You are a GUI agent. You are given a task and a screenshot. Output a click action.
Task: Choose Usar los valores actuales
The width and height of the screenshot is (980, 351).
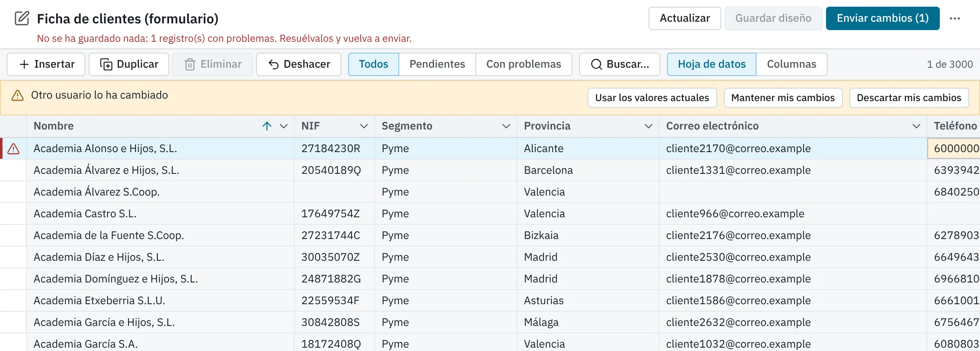(x=652, y=98)
